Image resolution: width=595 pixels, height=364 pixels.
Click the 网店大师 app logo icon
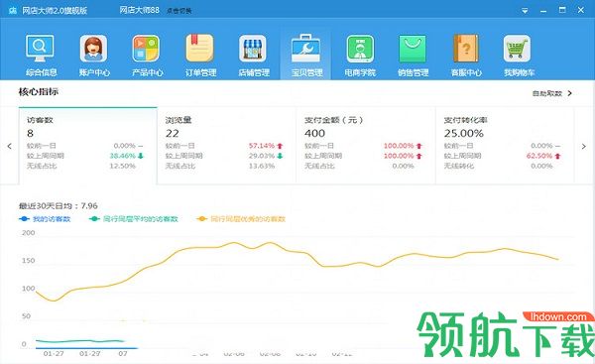[x=13, y=10]
